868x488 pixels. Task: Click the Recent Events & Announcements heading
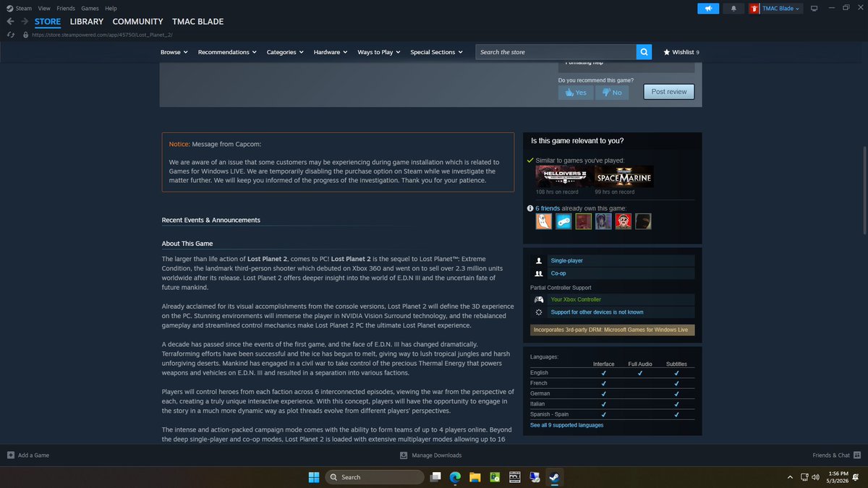(211, 220)
